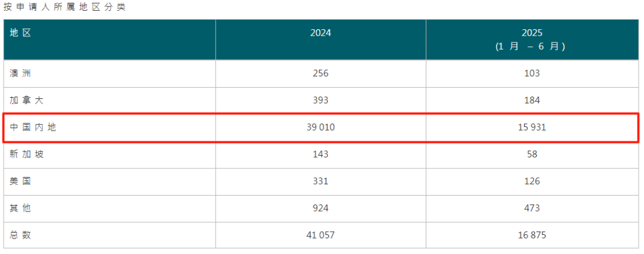The height and width of the screenshot is (254, 644).
Task: Click the 其他 row label
Action: point(21,208)
